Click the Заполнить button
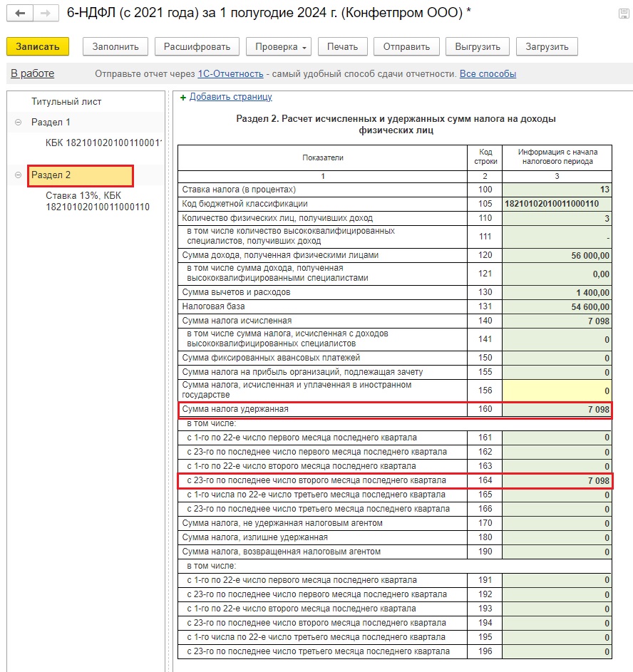The width and height of the screenshot is (633, 672). (x=115, y=47)
